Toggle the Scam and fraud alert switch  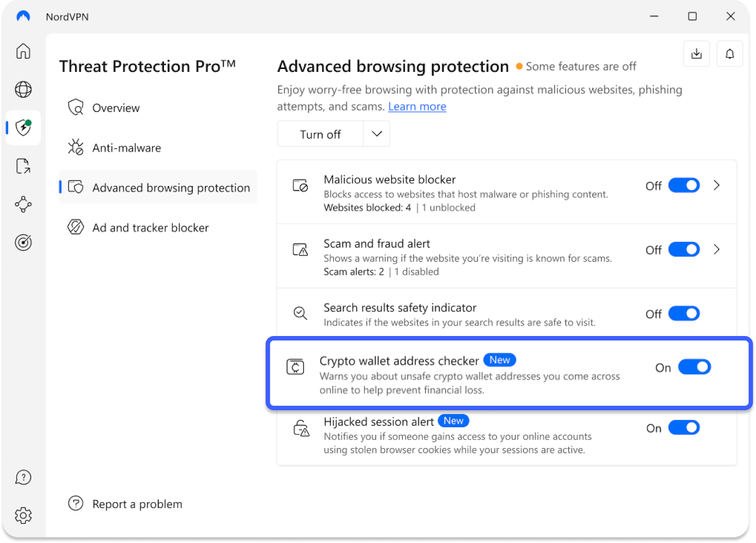[x=684, y=250]
